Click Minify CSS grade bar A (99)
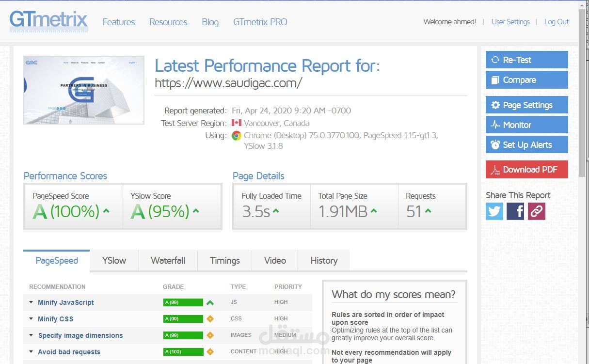Screen dimensions: 589x364 [183, 319]
